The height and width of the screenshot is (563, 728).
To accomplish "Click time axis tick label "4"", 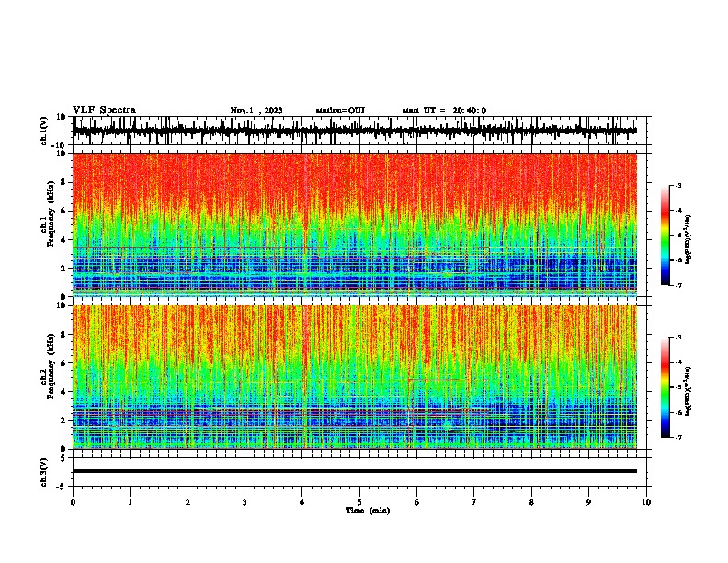I will 302,502.
